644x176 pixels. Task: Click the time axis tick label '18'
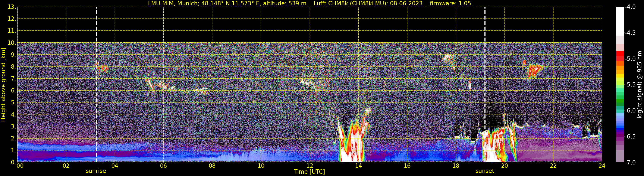456,166
